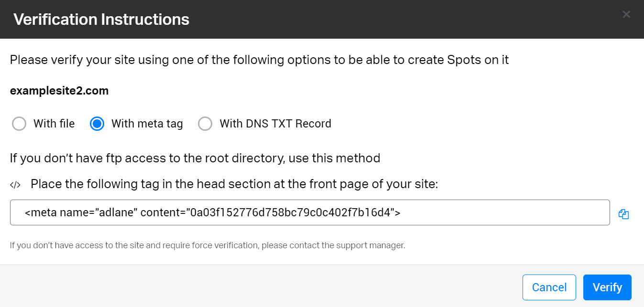Select the With file radio button
Screen dimensions: 644x307
tap(19, 124)
